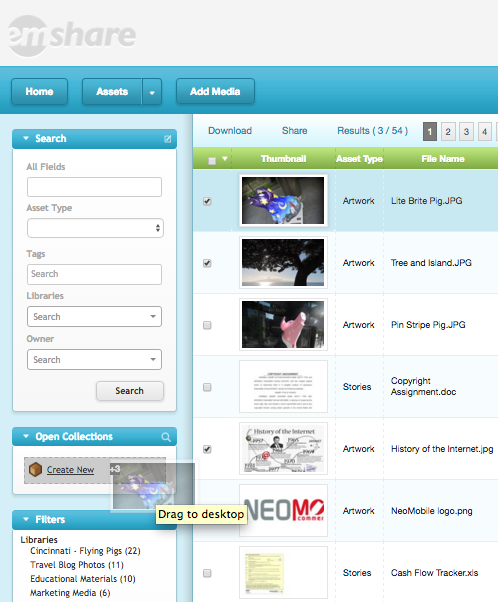The width and height of the screenshot is (498, 602).
Task: Toggle the select-all checkbox in table header
Action: (212, 161)
